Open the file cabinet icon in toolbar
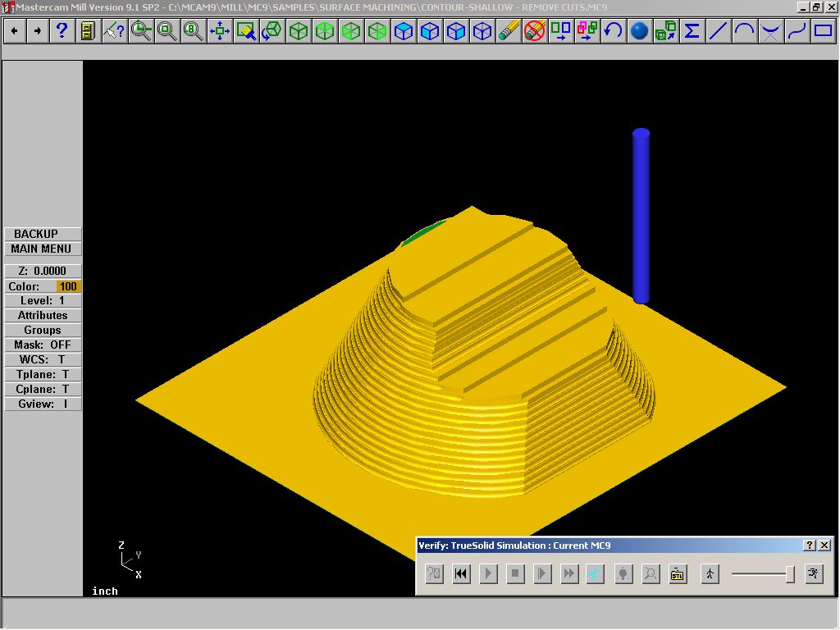This screenshot has width=840, height=630. [x=88, y=31]
